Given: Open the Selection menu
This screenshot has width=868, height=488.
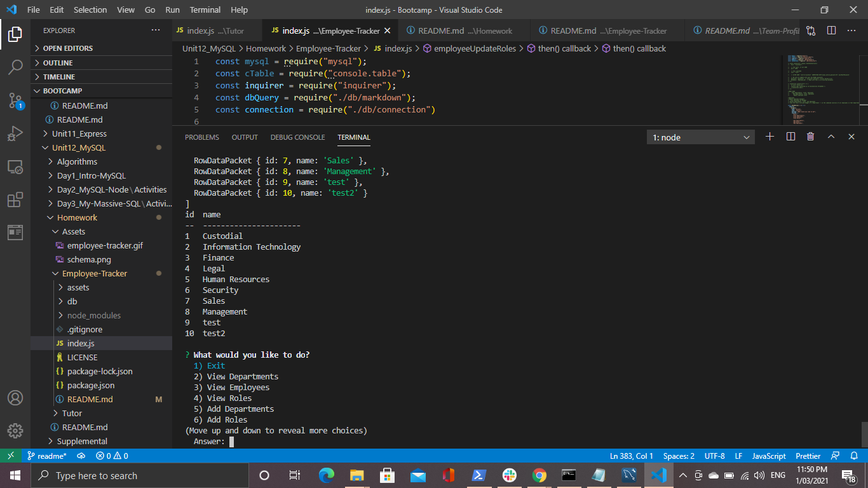Looking at the screenshot, I should (x=90, y=10).
